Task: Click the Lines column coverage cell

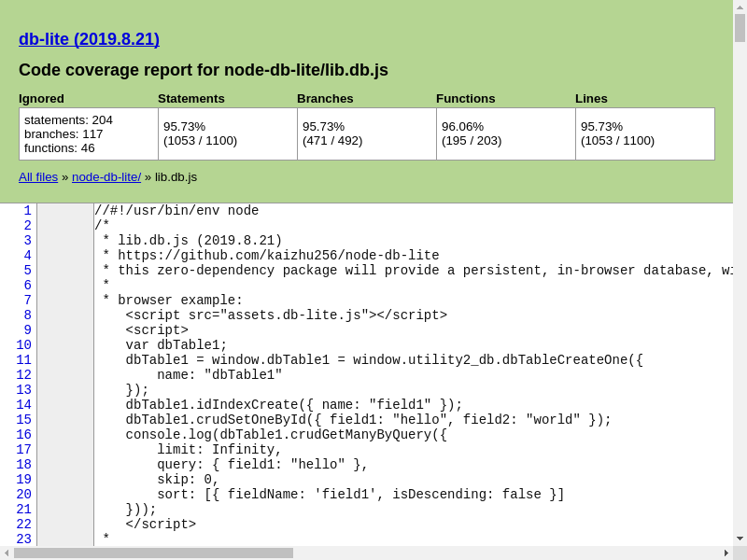Action: [x=645, y=133]
